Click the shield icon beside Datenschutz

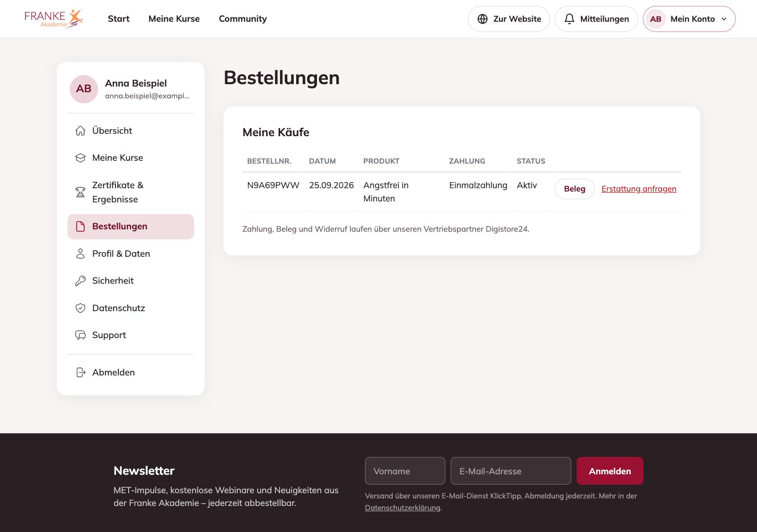80,308
